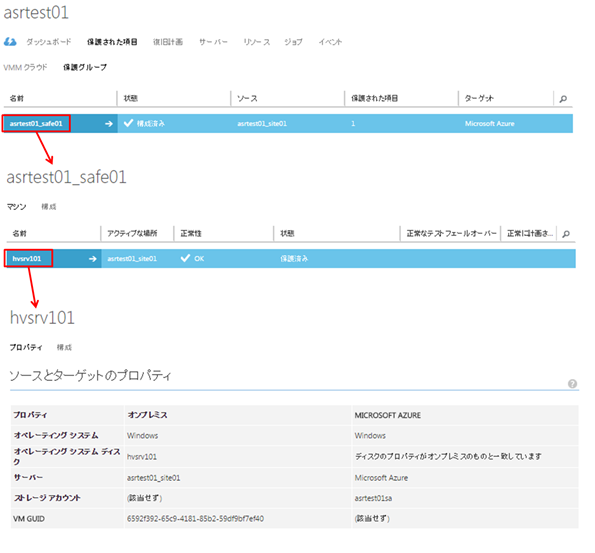The width and height of the screenshot is (595, 553).
Task: Click the ソースとターゲットのプロパティ heading
Action: tap(90, 376)
